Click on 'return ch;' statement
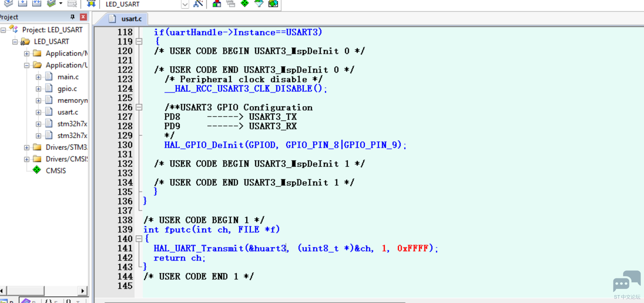This screenshot has width=644, height=303. pyautogui.click(x=179, y=258)
